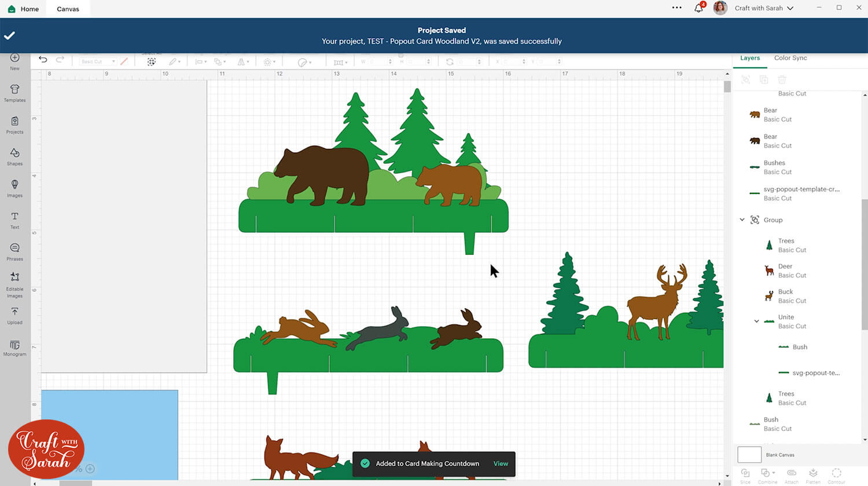The width and height of the screenshot is (868, 486).
Task: Open the Projects sidebar icon
Action: [15, 125]
